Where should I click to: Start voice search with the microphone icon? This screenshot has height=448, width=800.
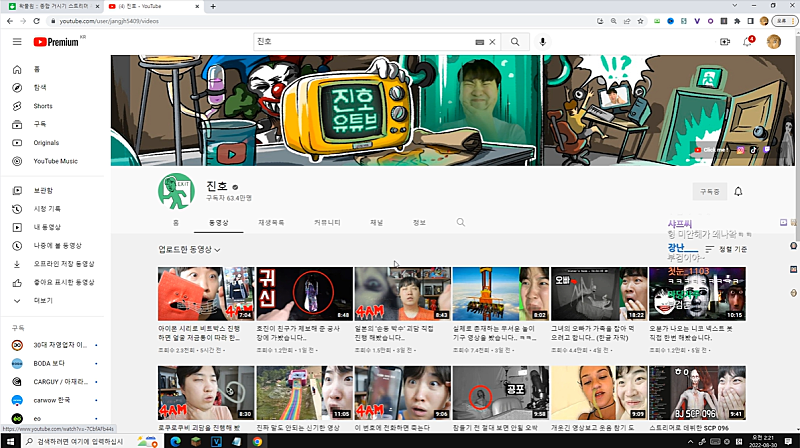[x=543, y=42]
